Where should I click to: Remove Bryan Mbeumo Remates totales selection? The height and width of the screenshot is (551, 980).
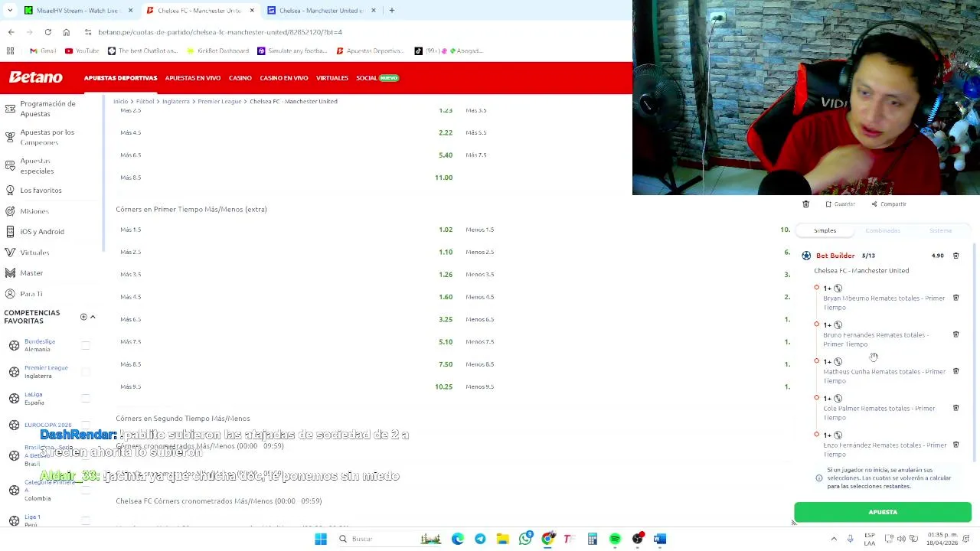click(955, 298)
